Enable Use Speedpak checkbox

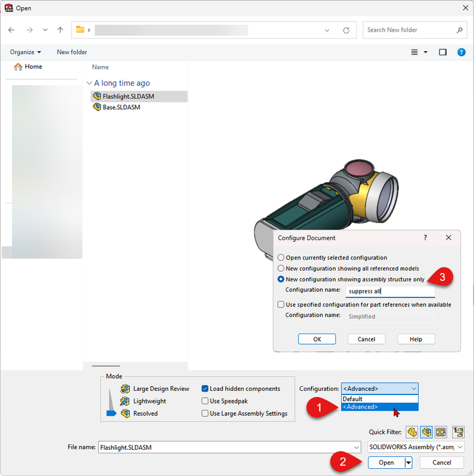[x=205, y=401]
